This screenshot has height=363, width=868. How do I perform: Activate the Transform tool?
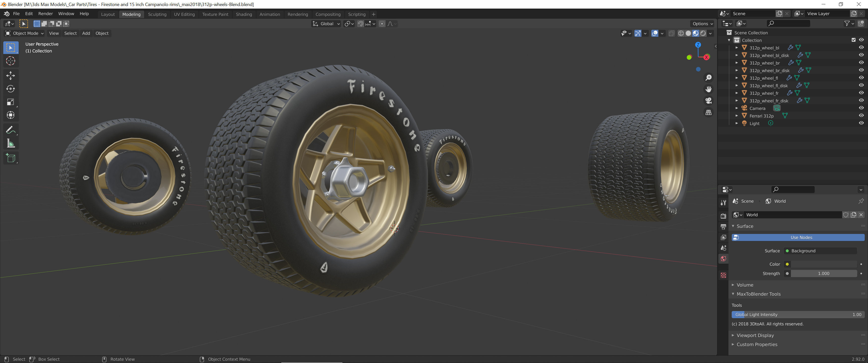pos(10,115)
